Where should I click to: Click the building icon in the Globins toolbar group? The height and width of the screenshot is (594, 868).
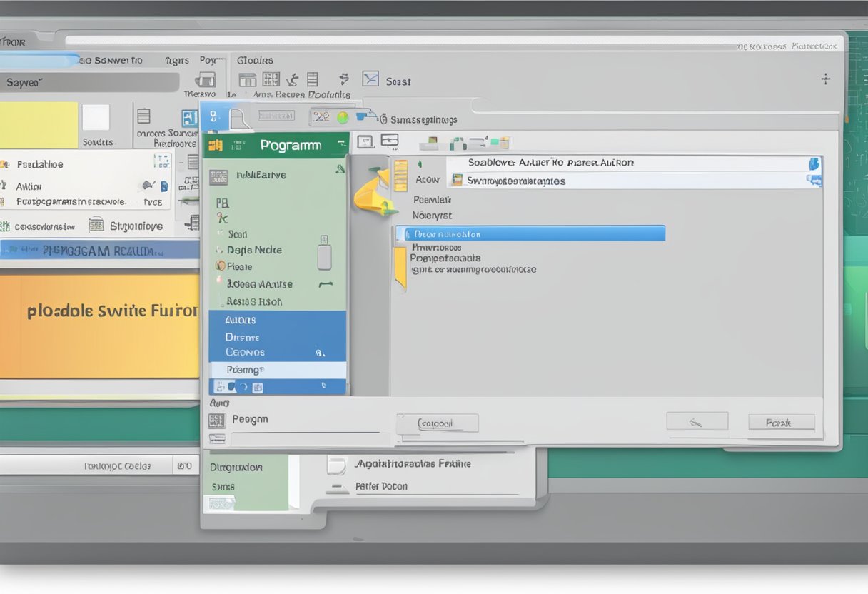coord(247,80)
